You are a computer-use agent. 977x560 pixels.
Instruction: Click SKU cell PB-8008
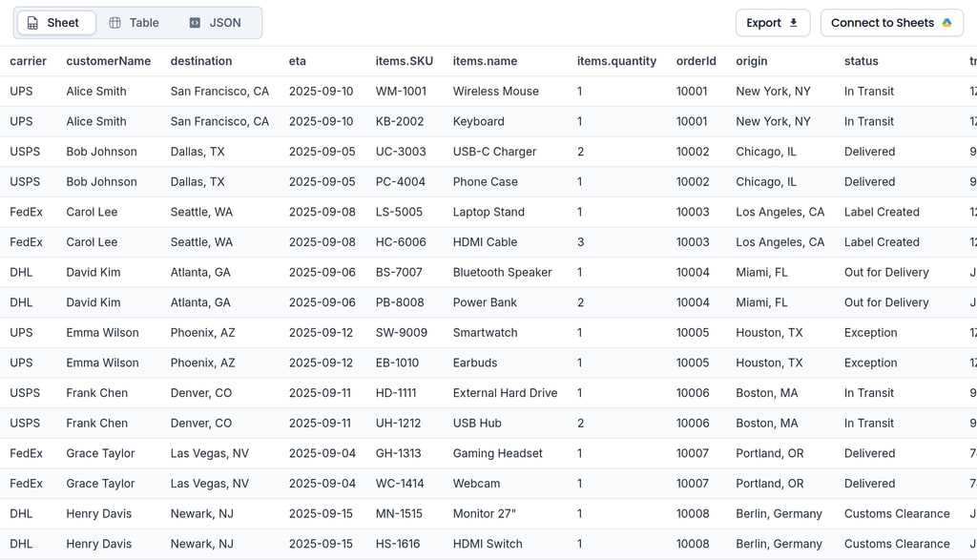(x=400, y=302)
